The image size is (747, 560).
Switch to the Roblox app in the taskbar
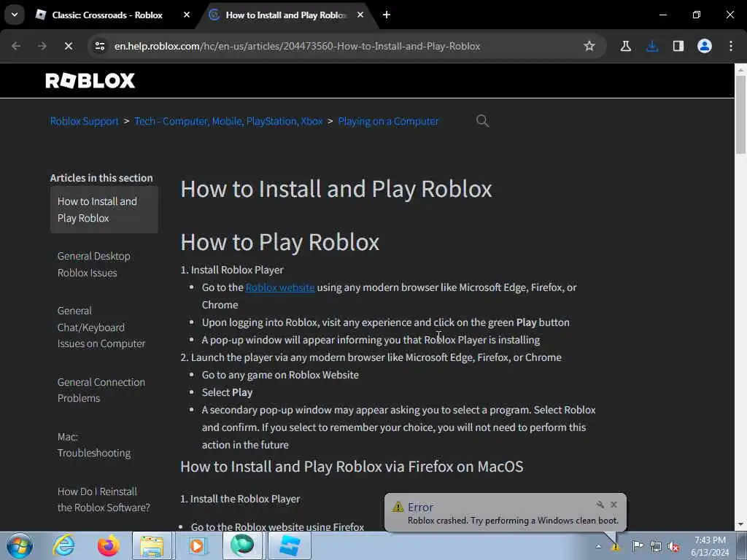click(x=289, y=545)
